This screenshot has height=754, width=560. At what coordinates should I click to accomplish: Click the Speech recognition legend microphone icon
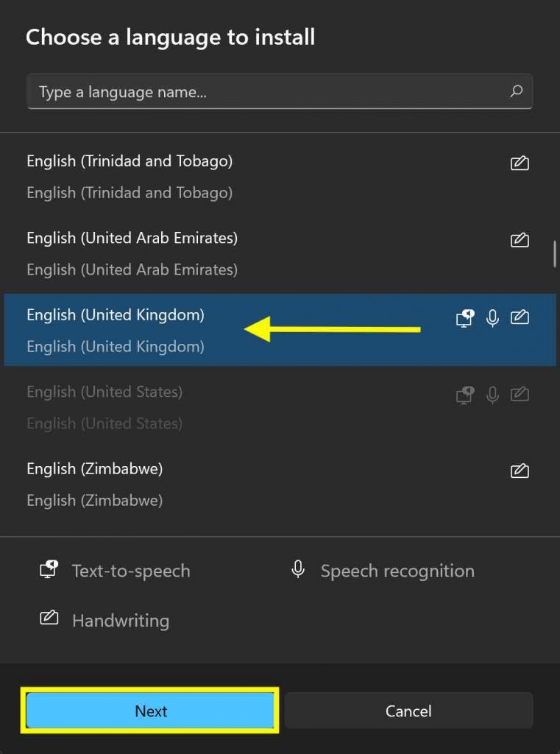297,569
